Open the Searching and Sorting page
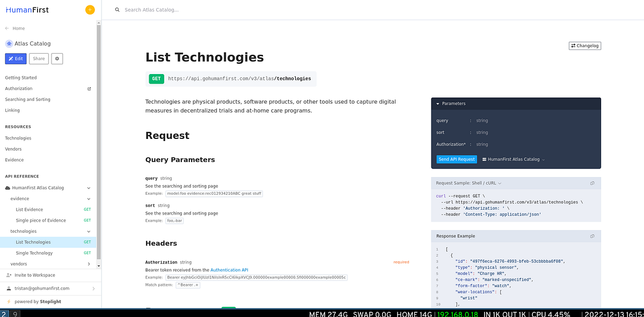This screenshot has height=317, width=644. (x=28, y=99)
